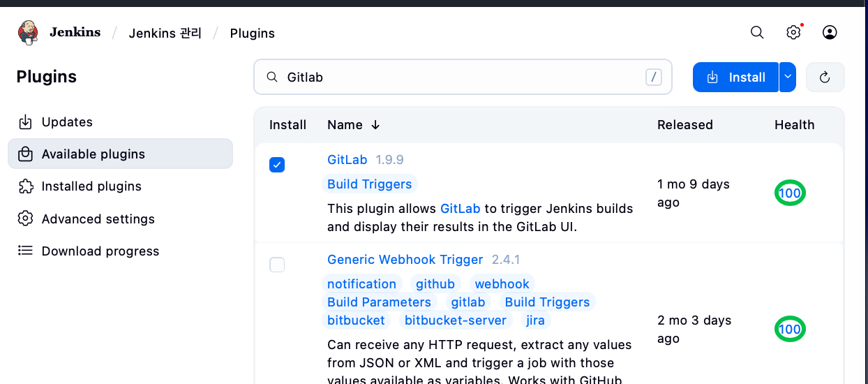Click the Jenkins butler logo
This screenshot has height=384, width=868.
[x=28, y=33]
